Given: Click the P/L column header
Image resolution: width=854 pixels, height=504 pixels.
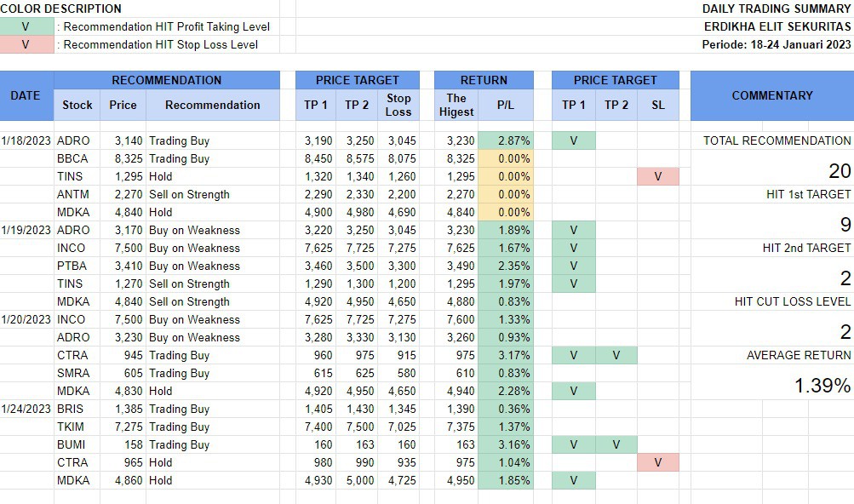Looking at the screenshot, I should (506, 105).
